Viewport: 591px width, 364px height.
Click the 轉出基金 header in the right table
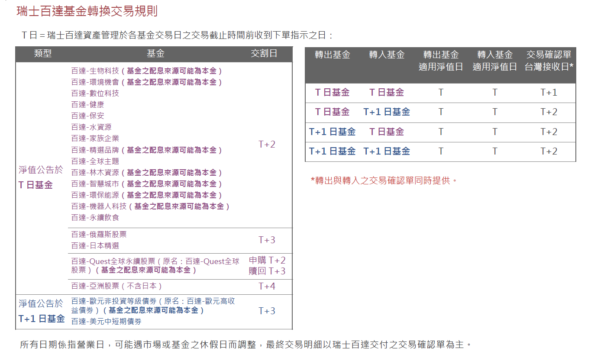[333, 55]
